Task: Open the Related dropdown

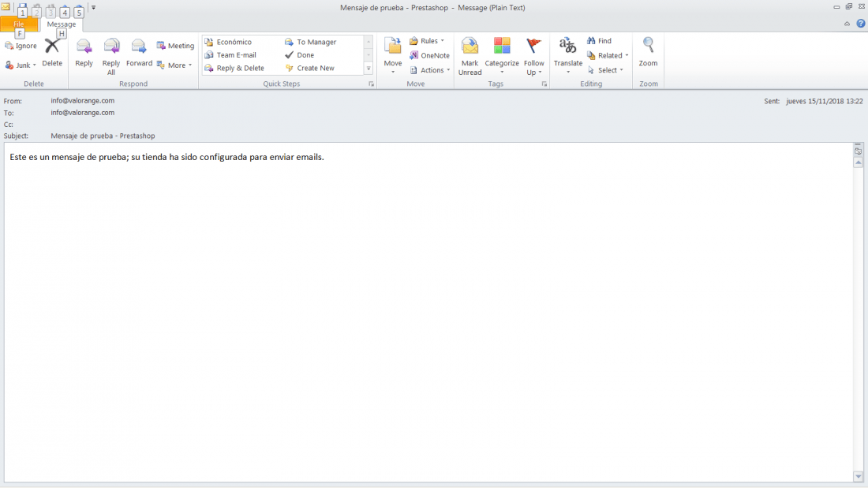Action: 608,55
